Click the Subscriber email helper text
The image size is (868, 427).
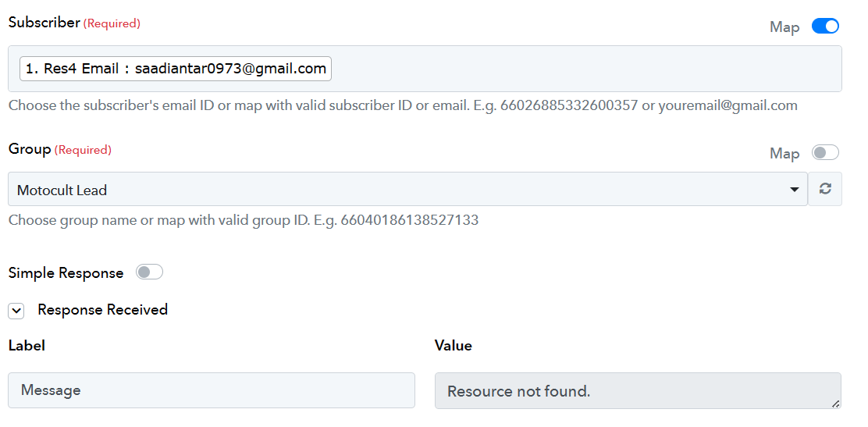pyautogui.click(x=403, y=105)
